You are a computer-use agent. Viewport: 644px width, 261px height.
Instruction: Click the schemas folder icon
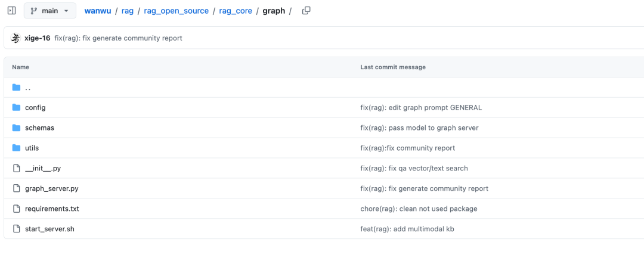[17, 128]
